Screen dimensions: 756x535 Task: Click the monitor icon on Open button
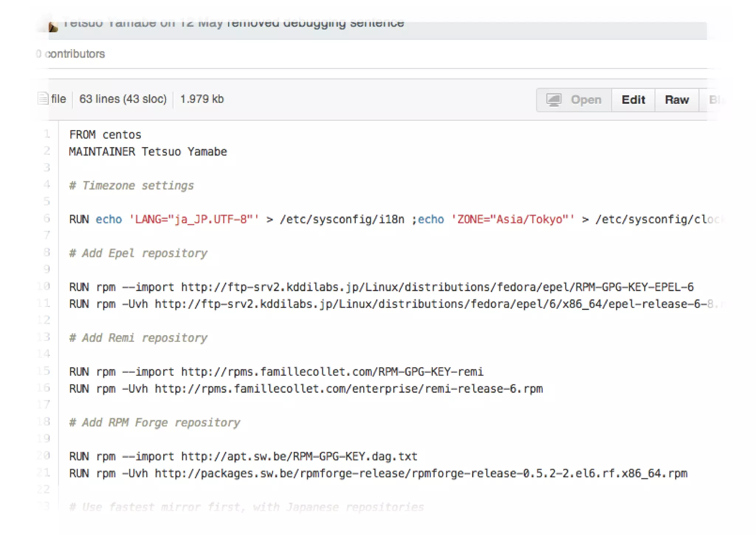[x=554, y=100]
